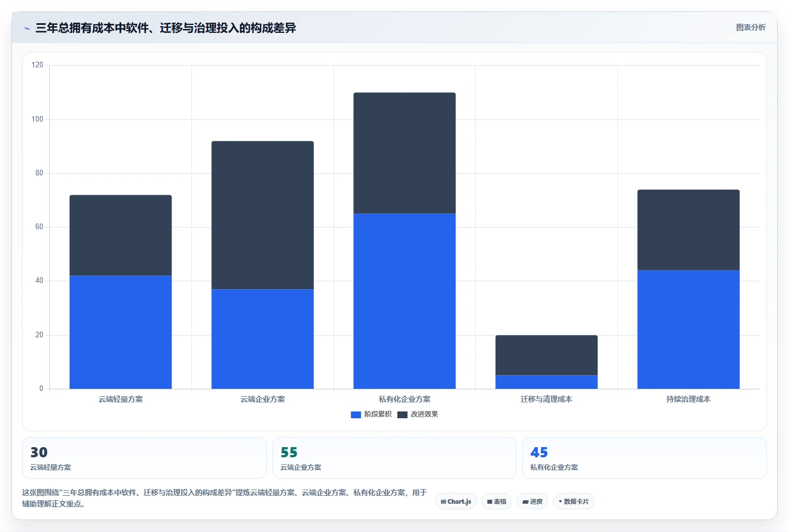Select the Chart.js tag chip
Image resolution: width=789 pixels, height=532 pixels.
click(x=456, y=501)
